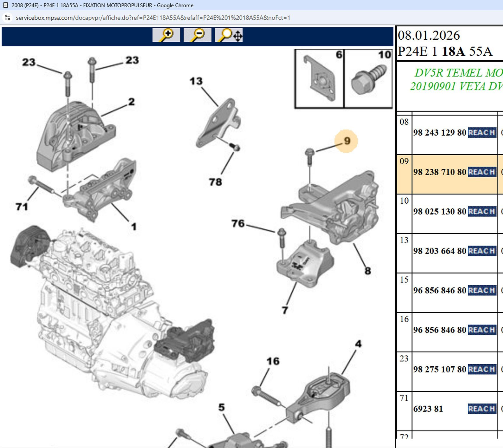Open REACH info for part 98 243 129 80
503x448 pixels.
pos(482,132)
